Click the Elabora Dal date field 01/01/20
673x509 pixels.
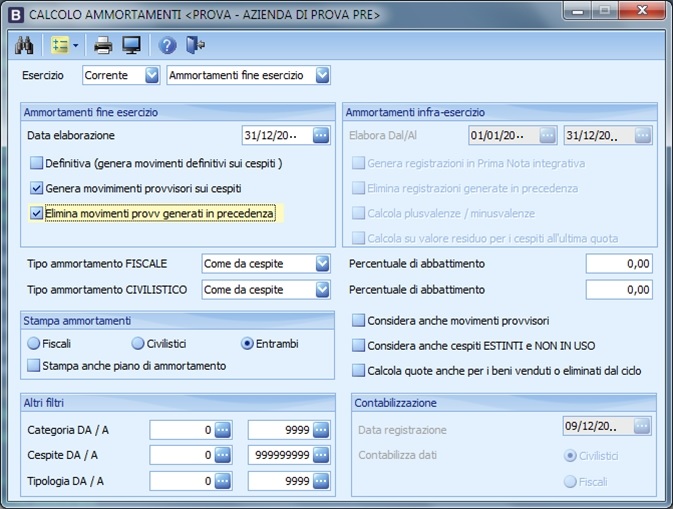click(x=503, y=135)
